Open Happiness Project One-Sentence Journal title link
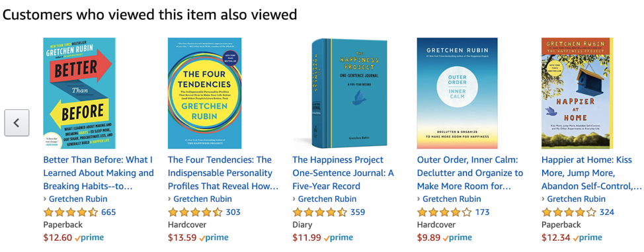This screenshot has width=644, height=252. pos(343,173)
